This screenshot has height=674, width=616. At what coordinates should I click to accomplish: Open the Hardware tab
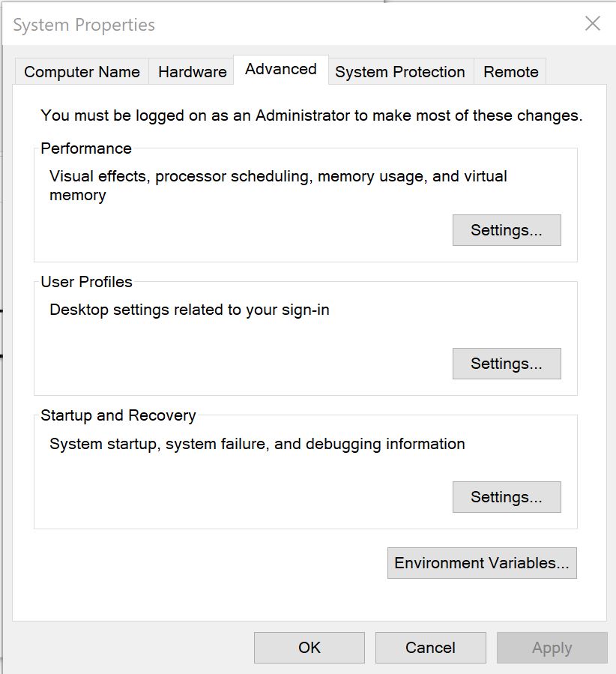pyautogui.click(x=192, y=72)
